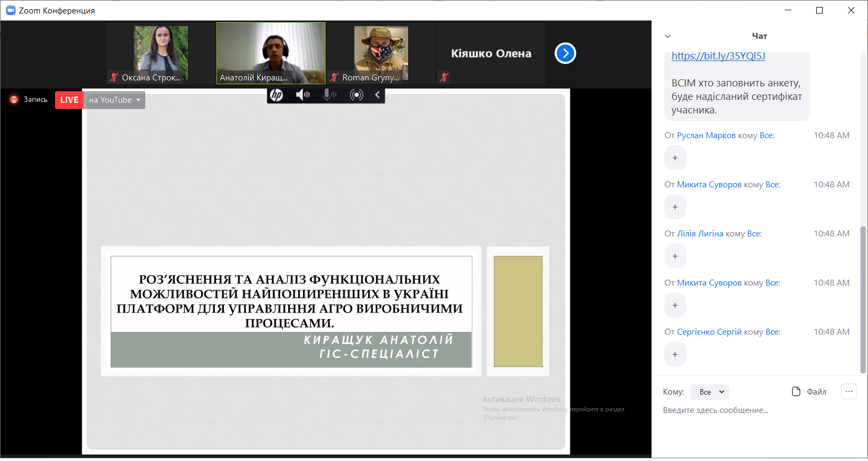Open the 'на YouTube' dropdown menu
868x461 pixels.
pyautogui.click(x=114, y=100)
